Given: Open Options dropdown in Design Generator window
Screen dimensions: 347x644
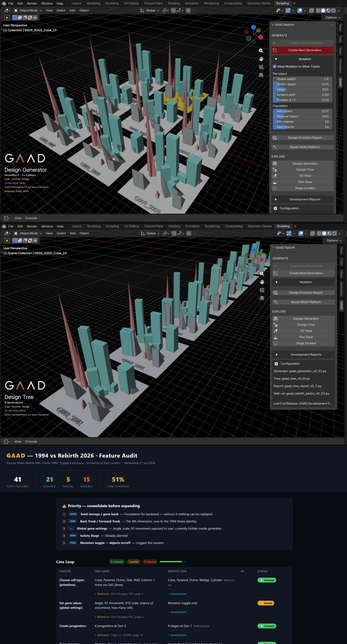Looking at the screenshot, I should pos(333,18).
